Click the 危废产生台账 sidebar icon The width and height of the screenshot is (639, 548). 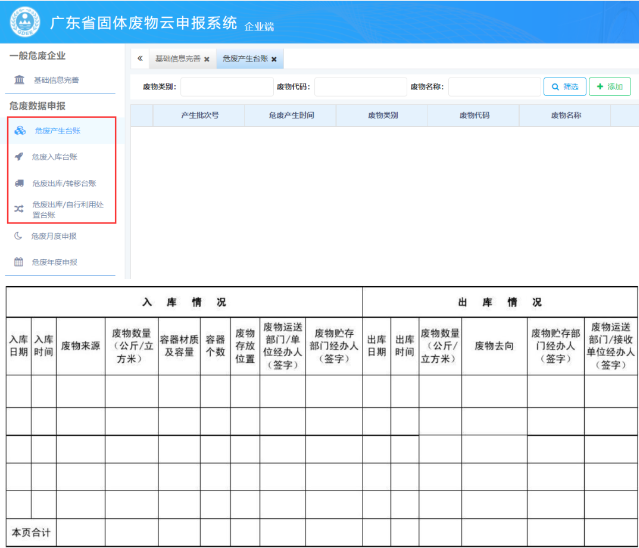coord(20,131)
